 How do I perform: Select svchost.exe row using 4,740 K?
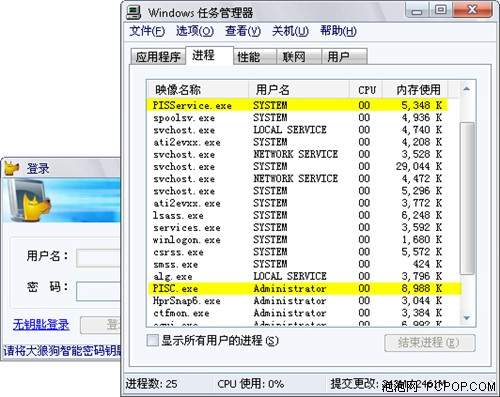coord(298,130)
